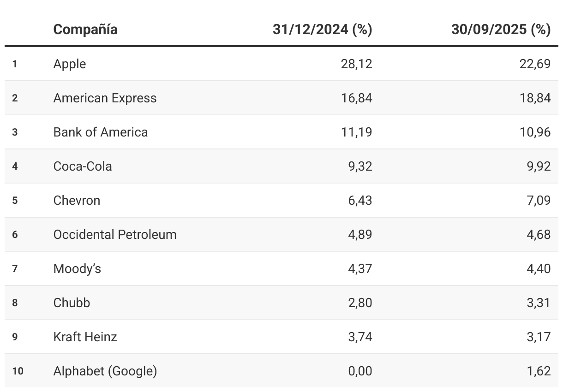Select the Apple company cell
563x392 pixels.
[x=70, y=64]
